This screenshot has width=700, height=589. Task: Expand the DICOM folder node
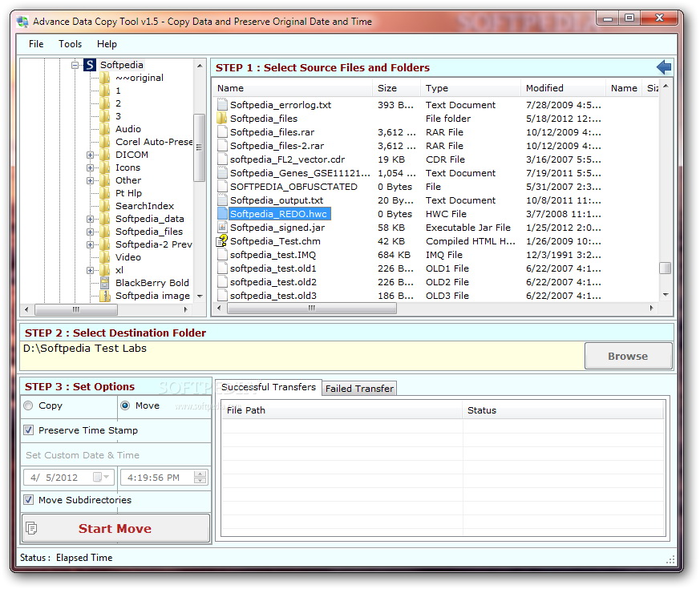click(90, 155)
